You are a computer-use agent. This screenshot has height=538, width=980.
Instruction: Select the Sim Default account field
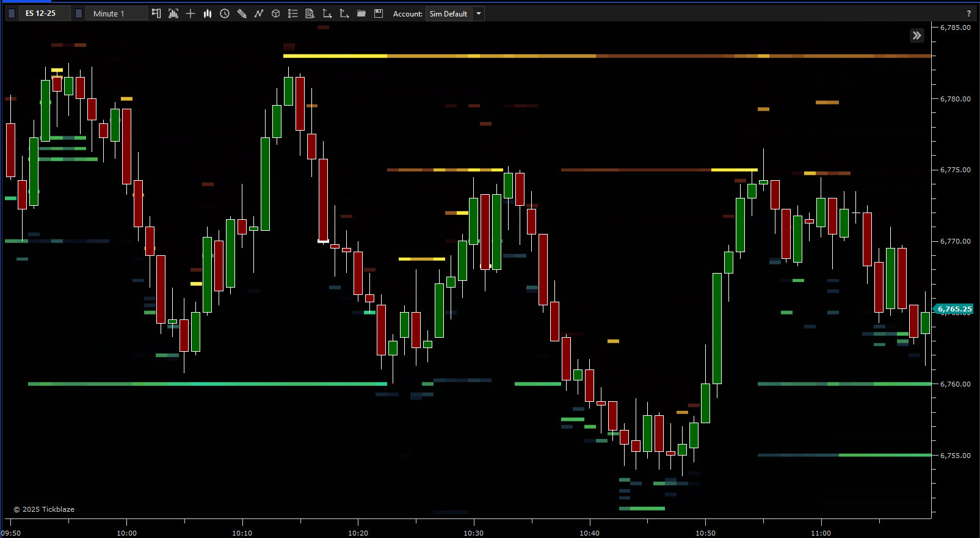point(448,13)
